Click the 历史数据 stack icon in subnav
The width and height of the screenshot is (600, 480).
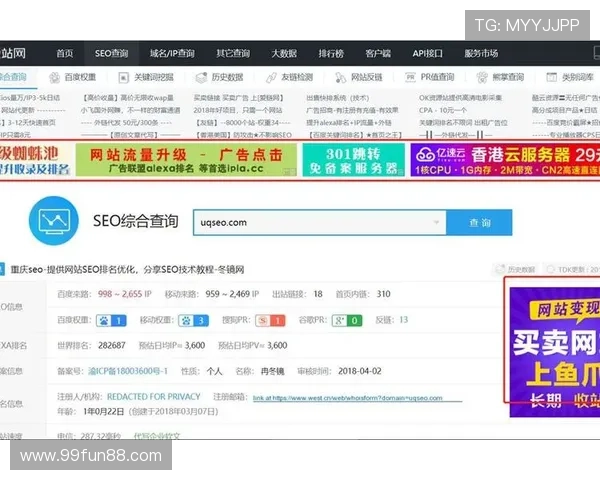201,78
